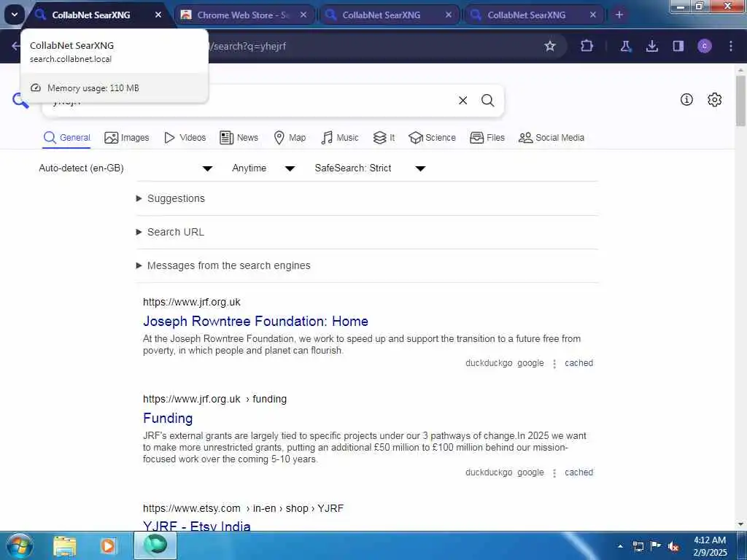Open Joseph Rowntree Foundation: Home link
Viewport: 747px width, 560px height.
coord(255,321)
